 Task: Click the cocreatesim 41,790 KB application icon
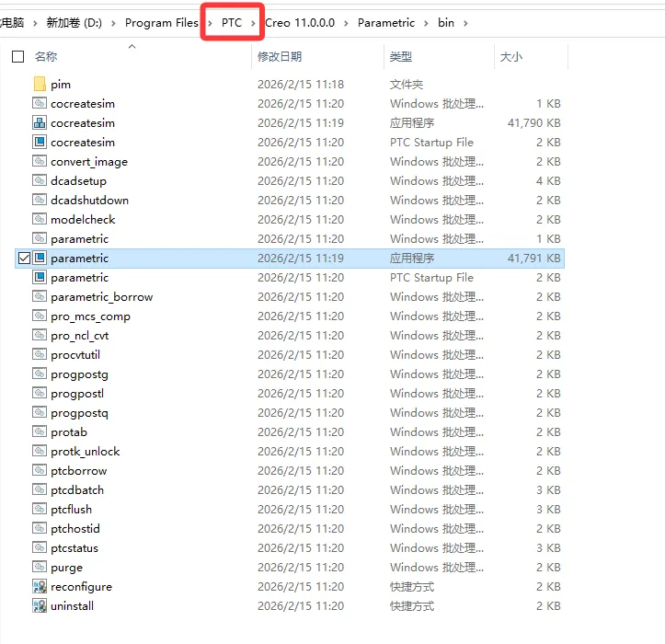tap(40, 122)
